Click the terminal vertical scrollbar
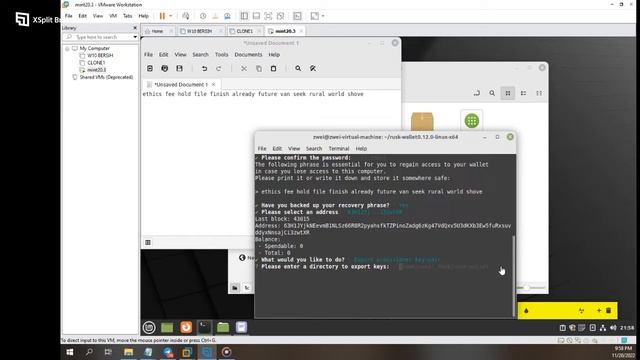This screenshot has height=360, width=640. [x=513, y=276]
